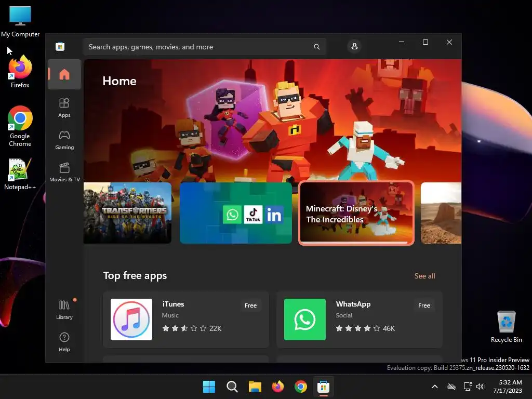Screen dimensions: 532x399
Task: Select Minecraft Disney's The Incredibles card
Action: (x=356, y=212)
